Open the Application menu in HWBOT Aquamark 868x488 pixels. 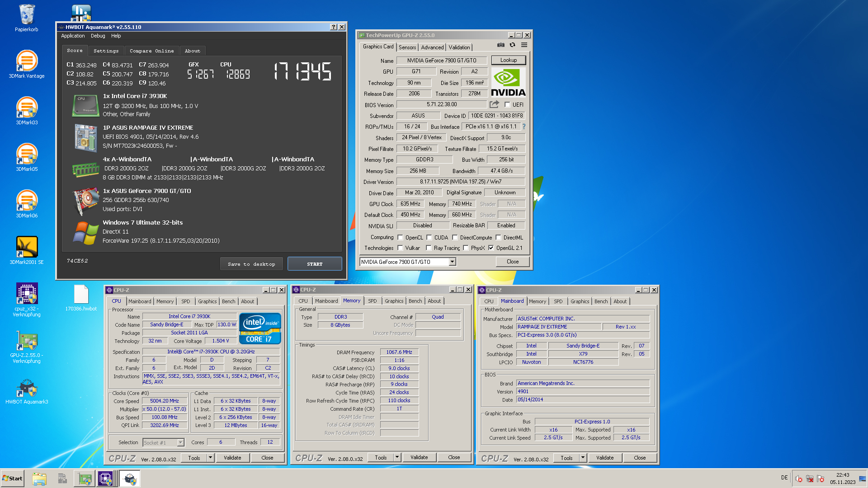tap(73, 36)
